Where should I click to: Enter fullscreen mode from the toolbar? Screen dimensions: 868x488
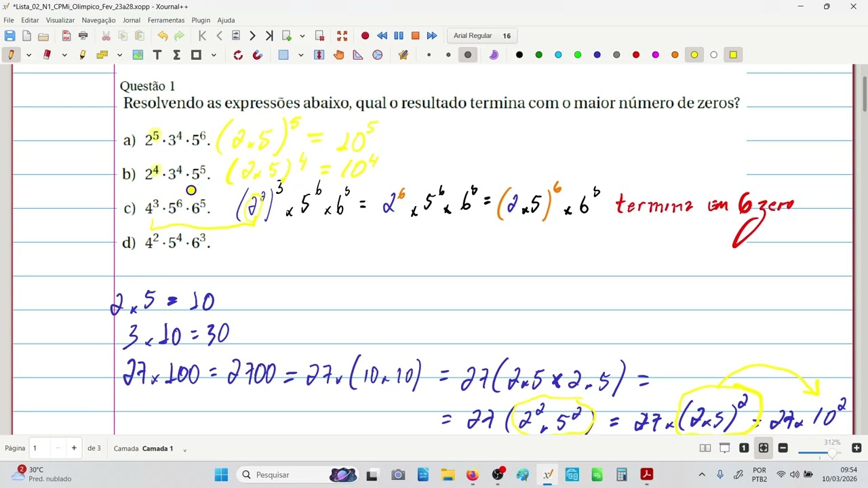tap(342, 36)
